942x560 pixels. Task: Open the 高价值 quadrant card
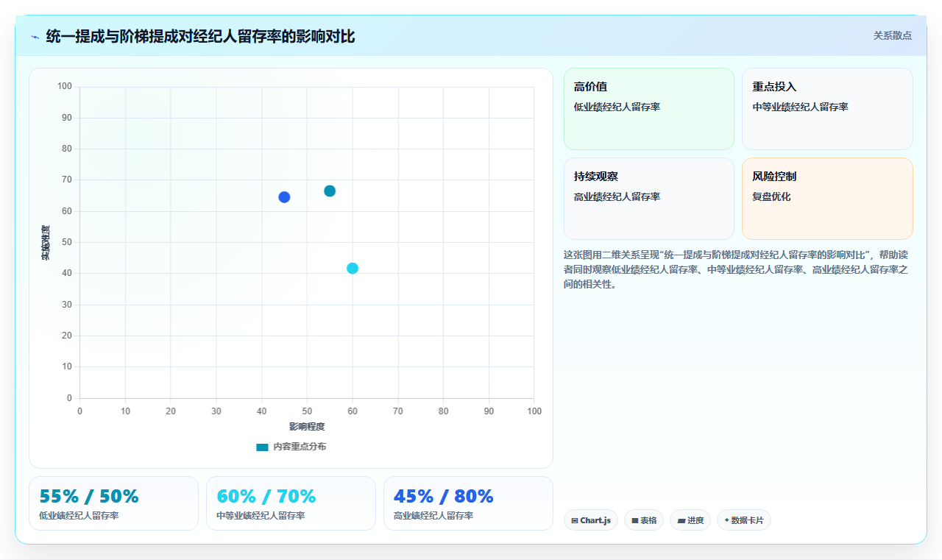point(649,109)
